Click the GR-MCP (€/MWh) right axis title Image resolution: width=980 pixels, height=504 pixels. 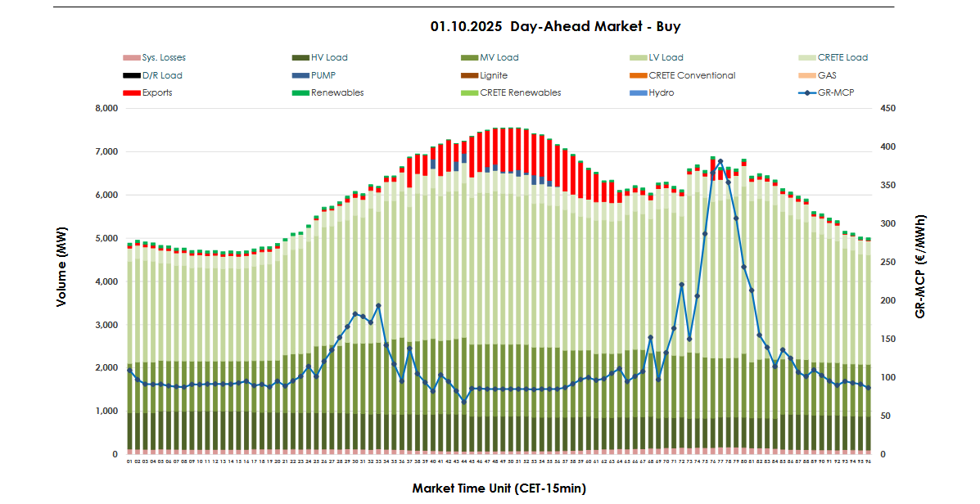[921, 268]
